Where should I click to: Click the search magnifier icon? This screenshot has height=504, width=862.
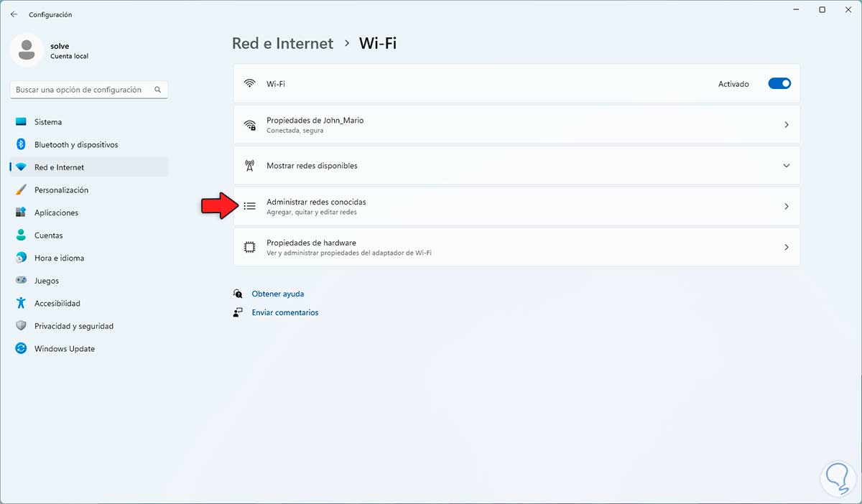coord(157,90)
